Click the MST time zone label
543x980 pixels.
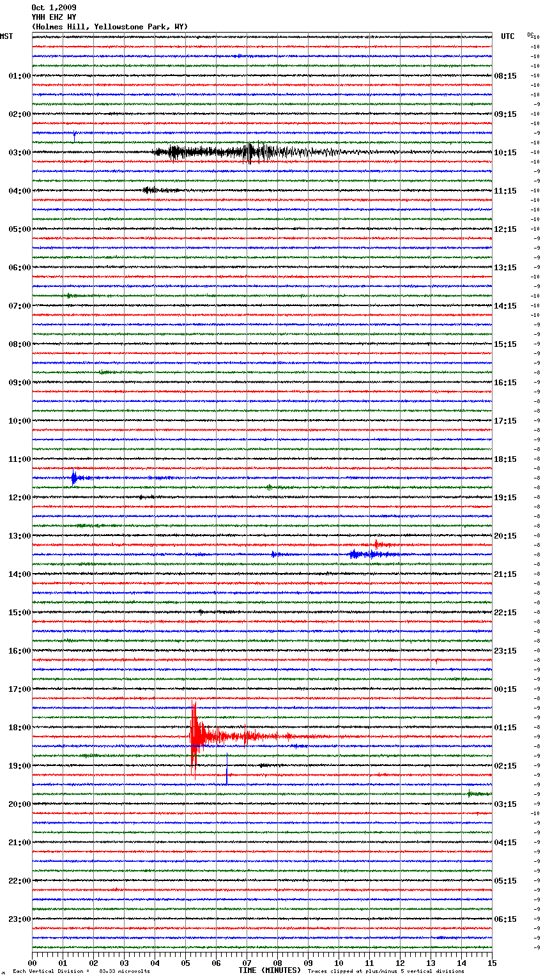(6, 36)
